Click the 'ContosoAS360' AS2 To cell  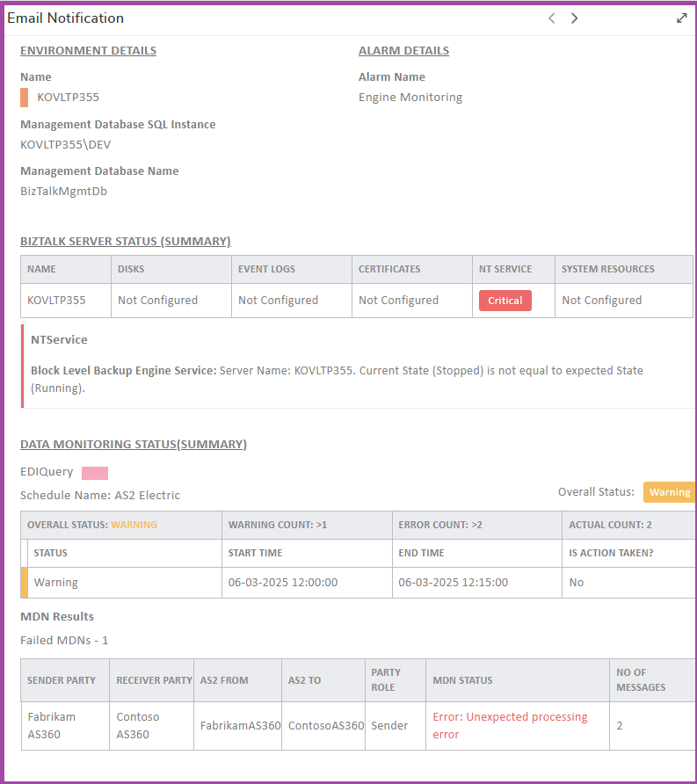coord(323,725)
